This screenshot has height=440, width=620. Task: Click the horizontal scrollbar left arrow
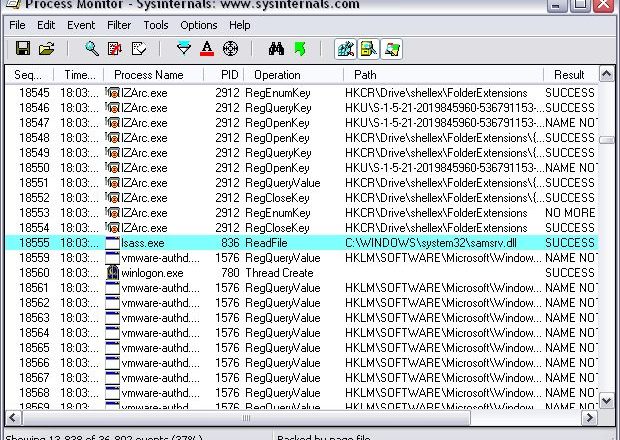click(13, 418)
